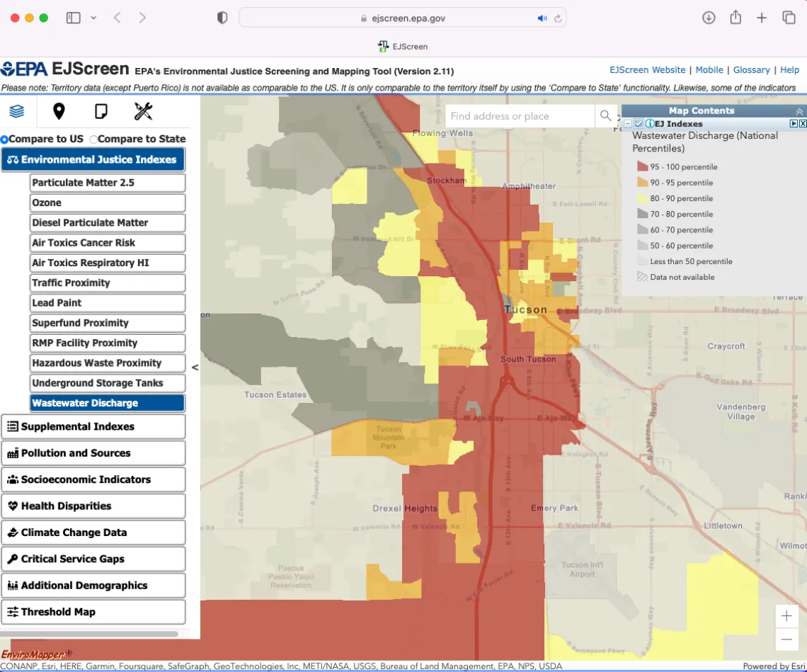Expand the Pollution and Sources section

click(93, 453)
